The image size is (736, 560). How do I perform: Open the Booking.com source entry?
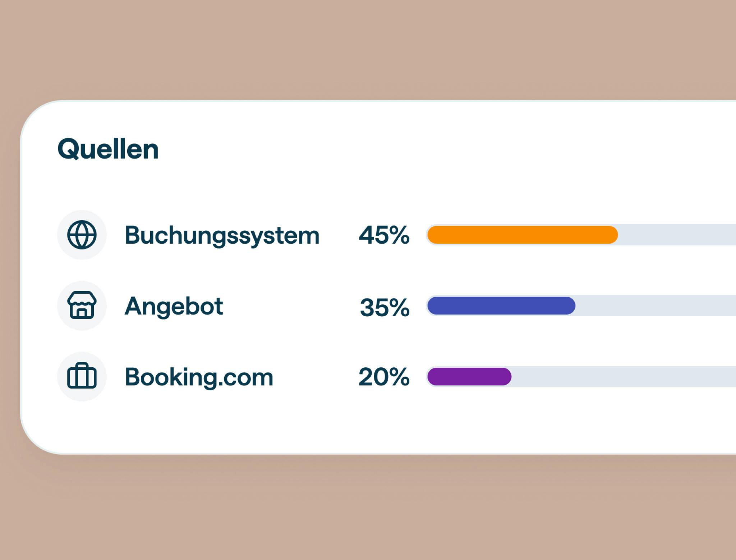[199, 377]
